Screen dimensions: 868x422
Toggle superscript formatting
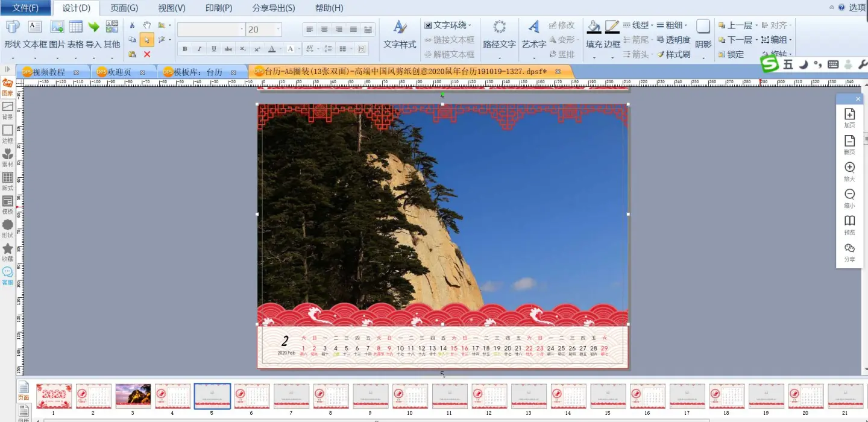coord(257,49)
